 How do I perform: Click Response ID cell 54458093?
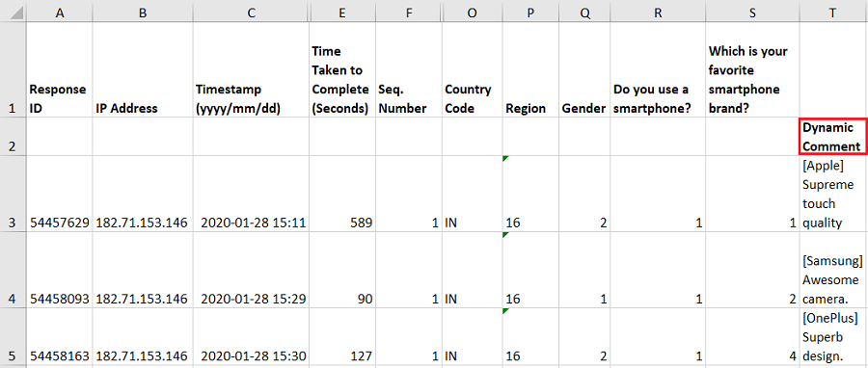pos(59,270)
